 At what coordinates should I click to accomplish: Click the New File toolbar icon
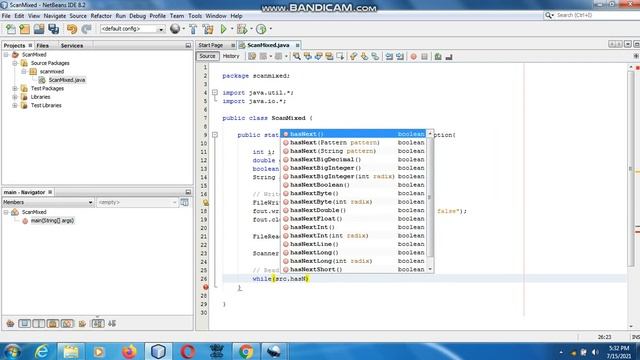coord(11,29)
